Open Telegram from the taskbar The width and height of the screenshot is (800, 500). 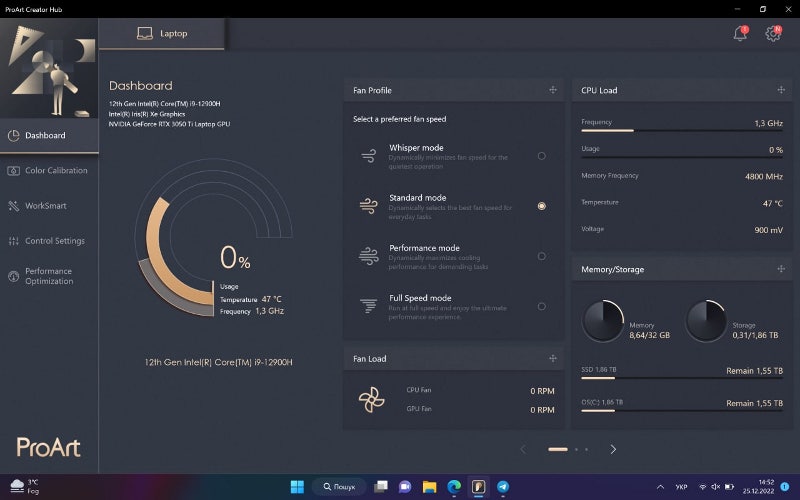coord(503,487)
